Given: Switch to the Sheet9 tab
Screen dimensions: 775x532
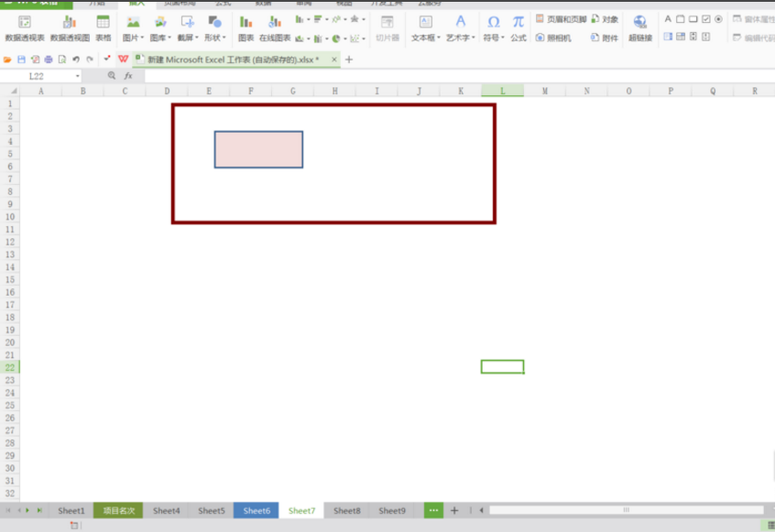Looking at the screenshot, I should (x=392, y=511).
